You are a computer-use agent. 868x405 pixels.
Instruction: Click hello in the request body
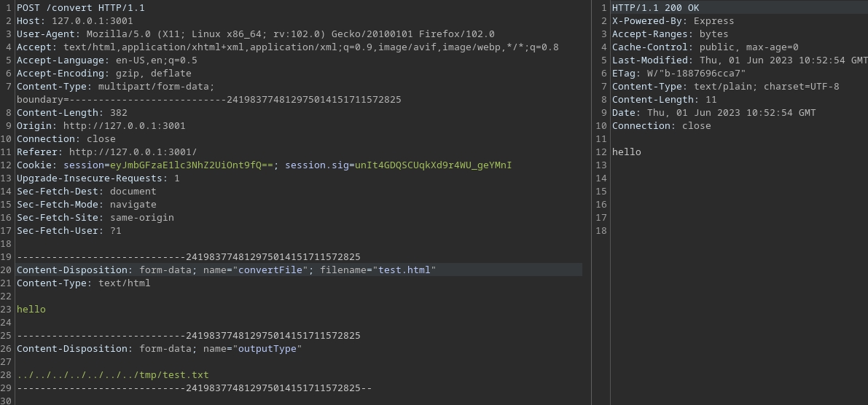(31, 310)
